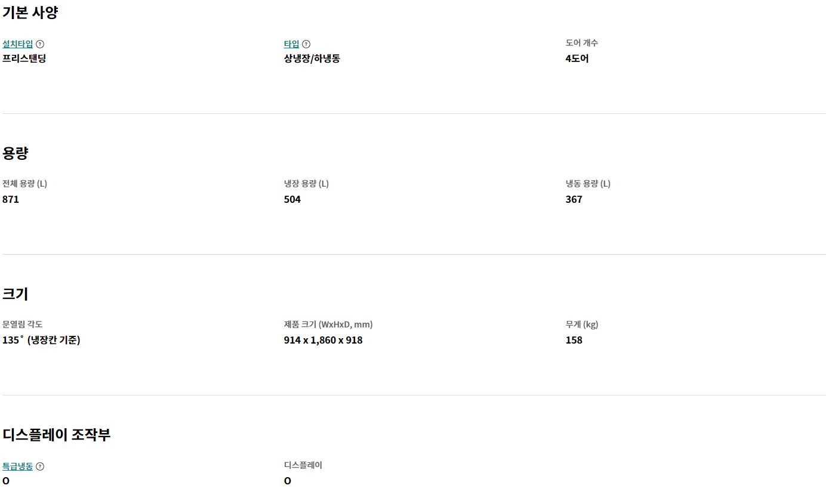
Task: Click the 도어 개수 label
Action: [582, 43]
